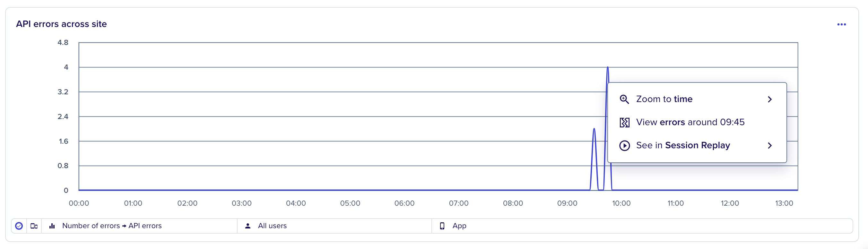Click the person icon beside All users
Screen dimensions: 868x249
pos(248,226)
